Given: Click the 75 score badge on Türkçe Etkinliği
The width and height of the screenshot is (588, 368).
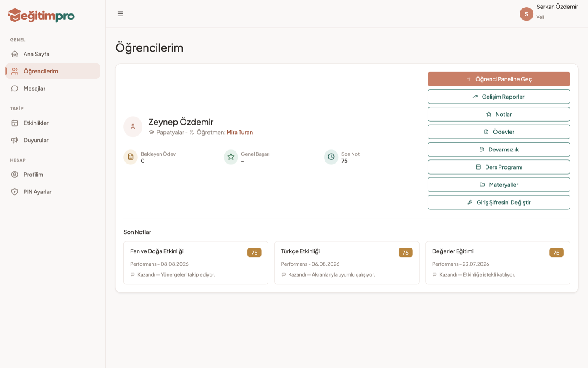Looking at the screenshot, I should [x=405, y=253].
